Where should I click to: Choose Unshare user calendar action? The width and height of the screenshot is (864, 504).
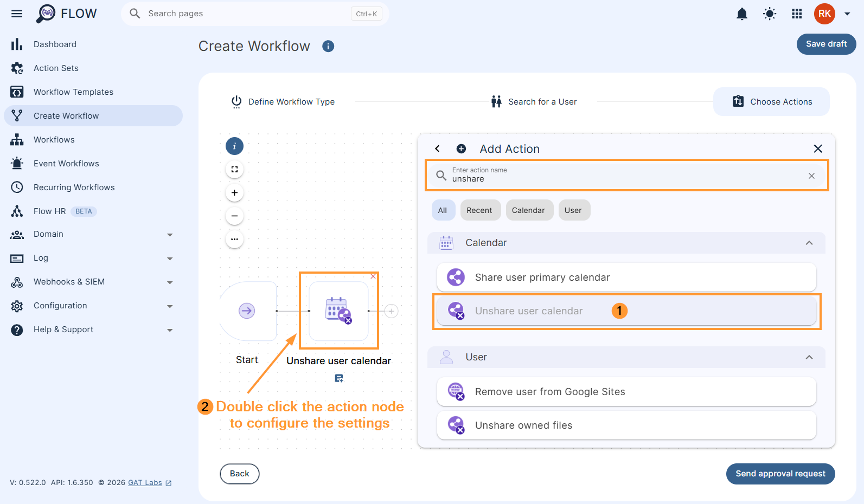[626, 311]
